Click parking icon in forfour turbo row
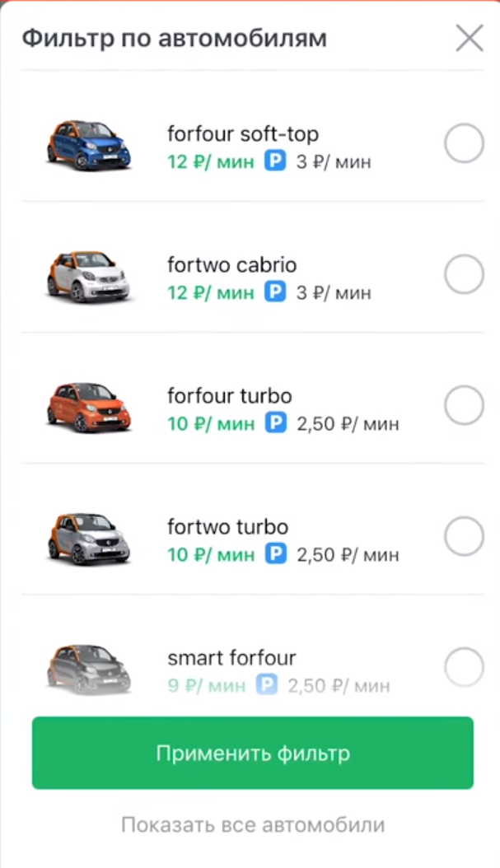 [274, 423]
